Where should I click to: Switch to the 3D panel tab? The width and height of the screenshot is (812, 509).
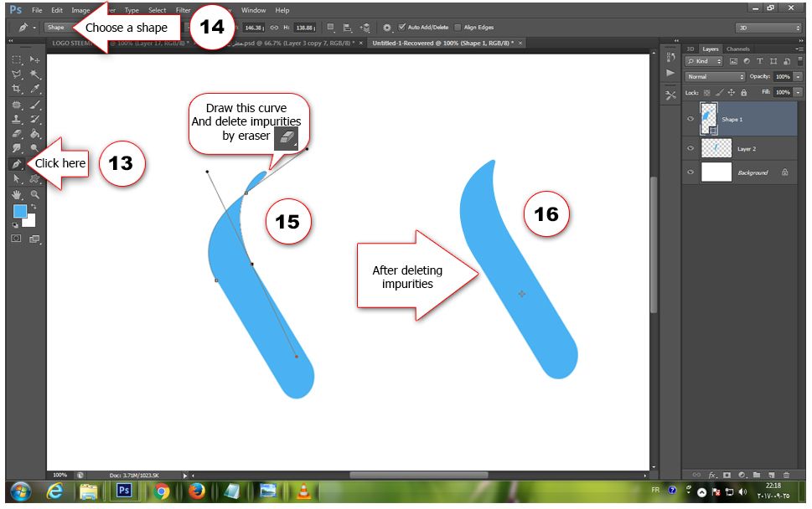[x=690, y=49]
